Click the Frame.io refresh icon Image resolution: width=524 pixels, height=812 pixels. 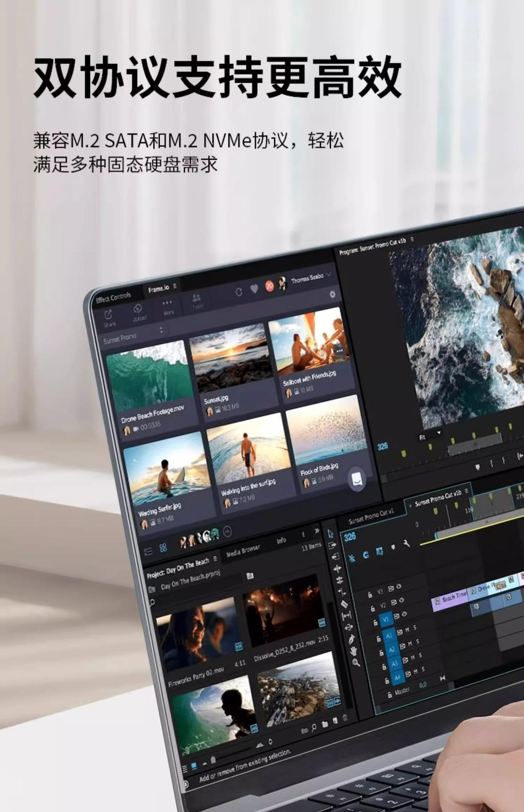click(239, 292)
